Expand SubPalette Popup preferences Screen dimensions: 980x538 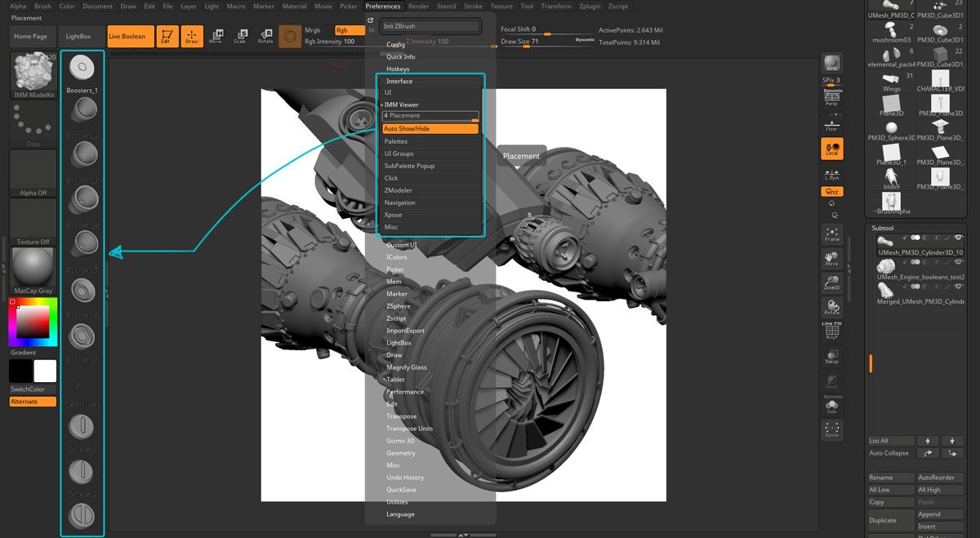[x=409, y=166]
